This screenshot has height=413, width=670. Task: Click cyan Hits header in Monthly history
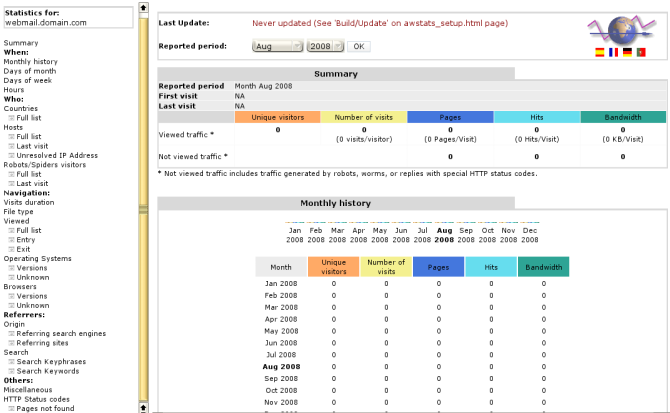tap(491, 267)
